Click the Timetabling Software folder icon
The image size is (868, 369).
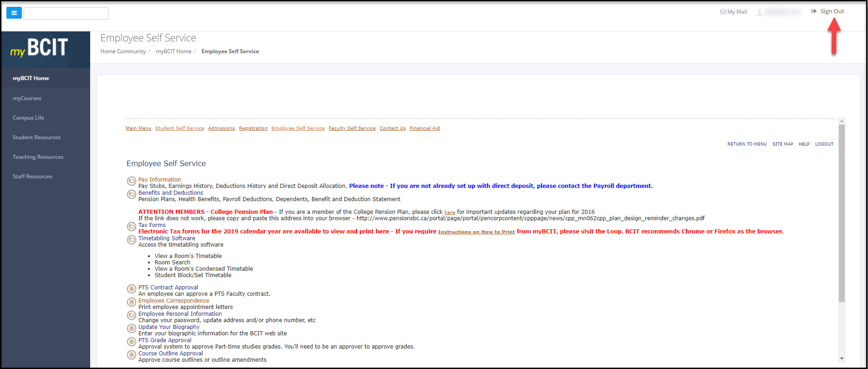[x=131, y=240]
